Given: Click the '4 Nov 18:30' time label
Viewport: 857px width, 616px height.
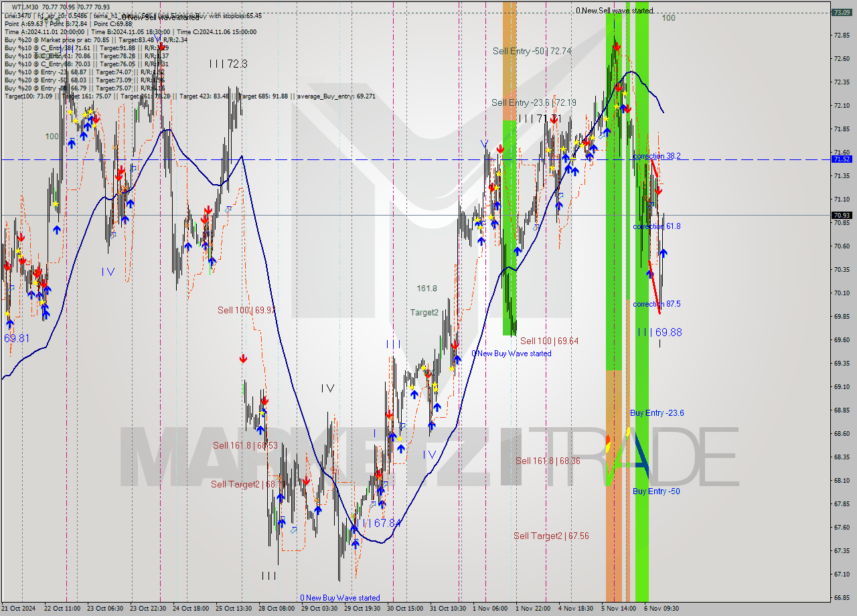Looking at the screenshot, I should coord(576,609).
